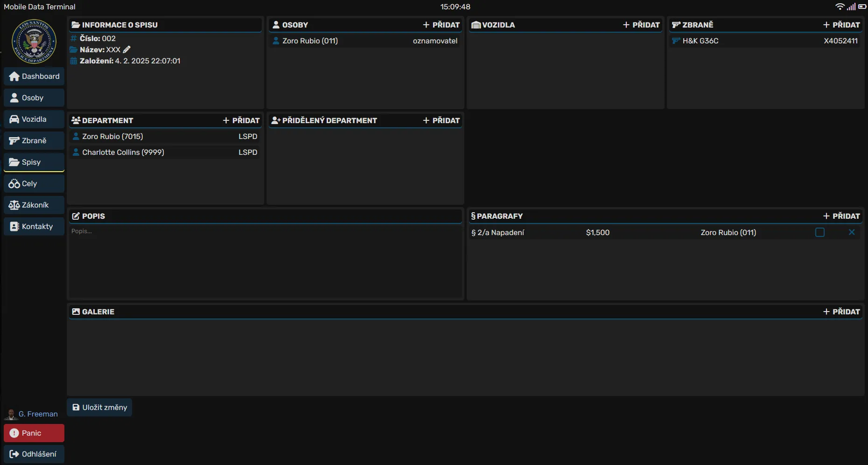This screenshot has width=868, height=465.
Task: Add a paragraph via Paragrafy Přidat
Action: tap(841, 216)
